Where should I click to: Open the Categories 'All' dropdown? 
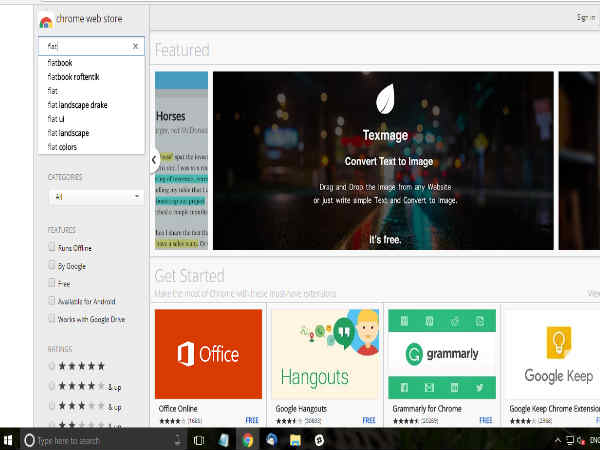pos(96,197)
